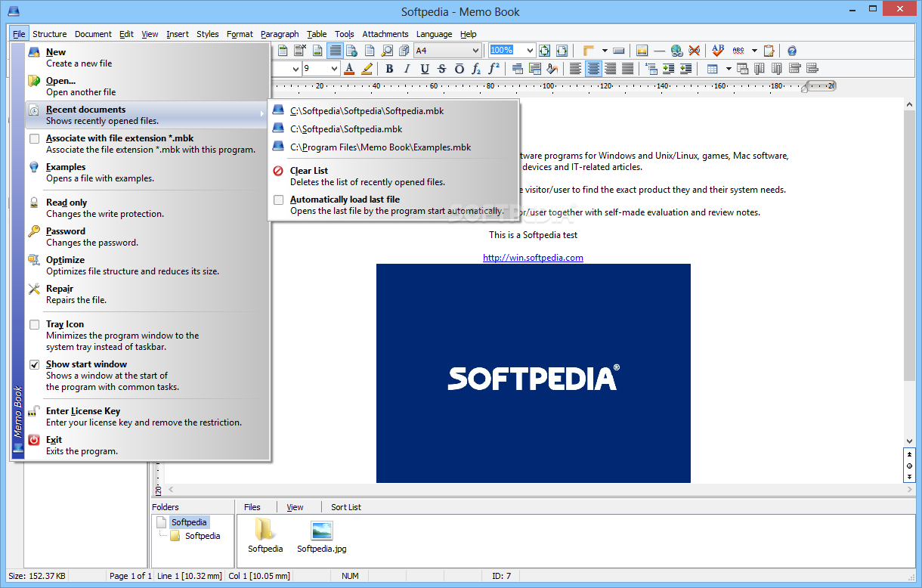Uncheck Show start window option
The width and height of the screenshot is (922, 588).
point(35,364)
